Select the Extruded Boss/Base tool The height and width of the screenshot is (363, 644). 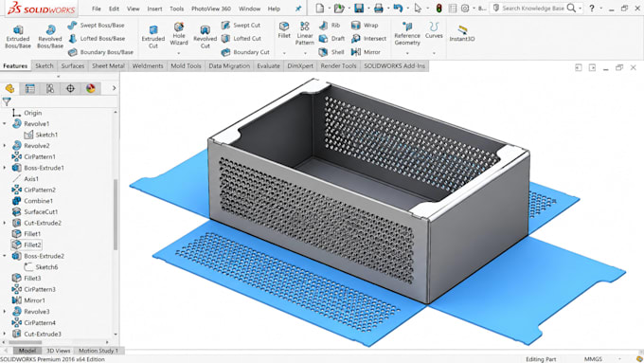pyautogui.click(x=18, y=37)
